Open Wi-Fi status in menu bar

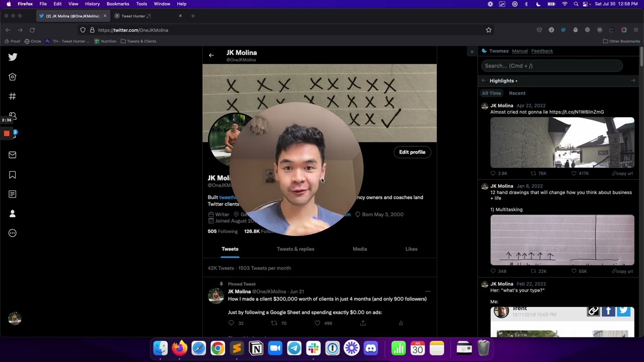[565, 4]
